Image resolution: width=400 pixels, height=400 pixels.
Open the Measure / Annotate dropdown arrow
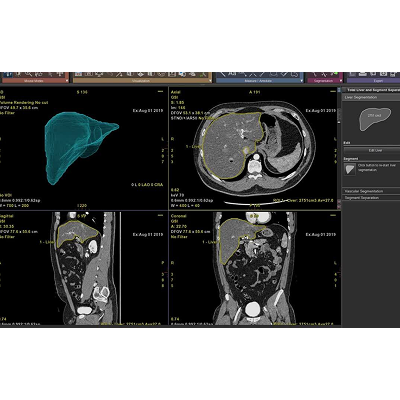pyautogui.click(x=302, y=81)
